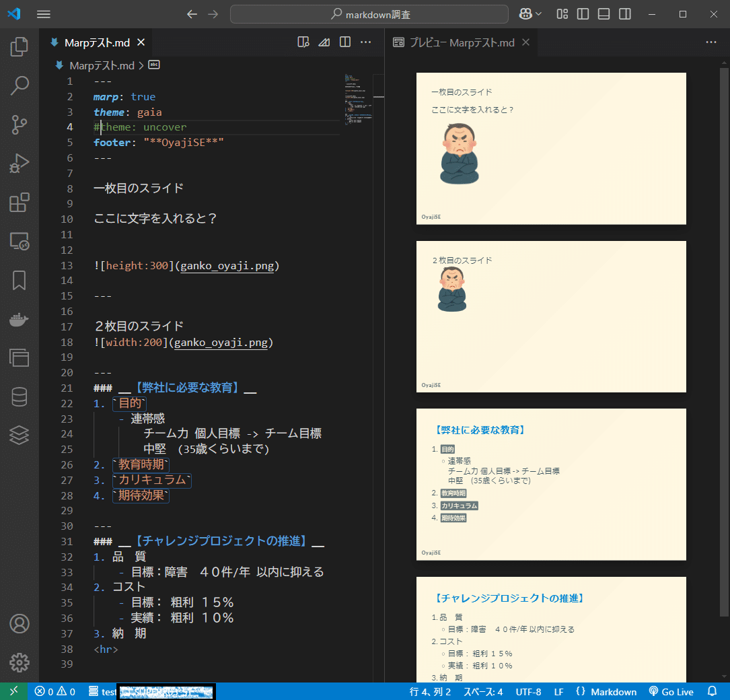Screen dimensions: 730x700
Task: Toggle the primary side bar visibility
Action: [583, 13]
